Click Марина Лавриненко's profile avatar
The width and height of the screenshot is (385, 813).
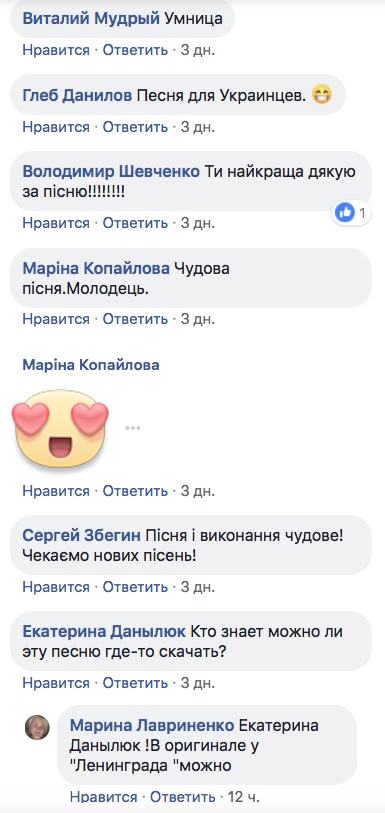pos(37,727)
